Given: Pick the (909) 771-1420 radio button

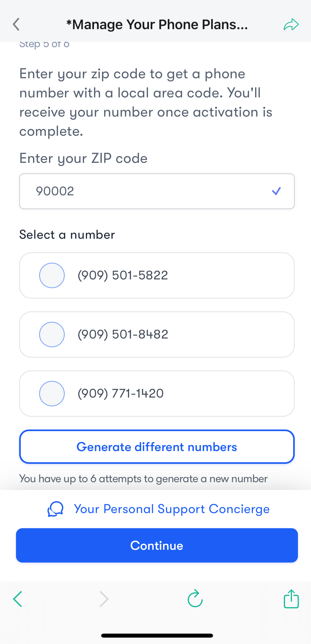Looking at the screenshot, I should click(x=52, y=394).
